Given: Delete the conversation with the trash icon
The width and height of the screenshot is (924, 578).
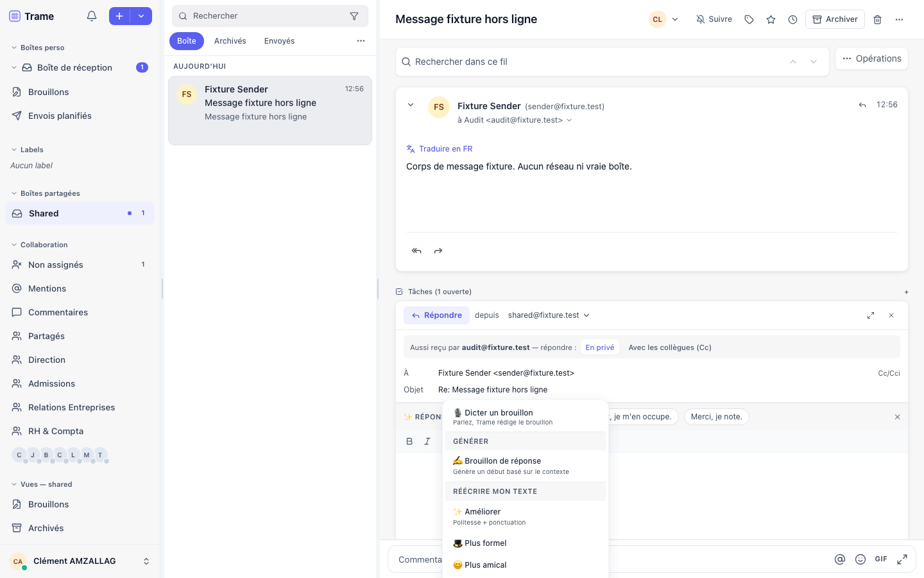Looking at the screenshot, I should (877, 19).
